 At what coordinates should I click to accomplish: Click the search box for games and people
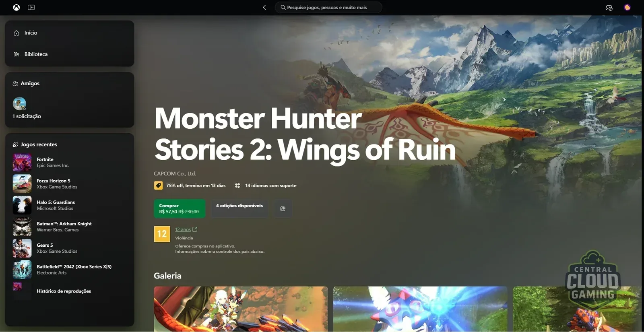328,7
